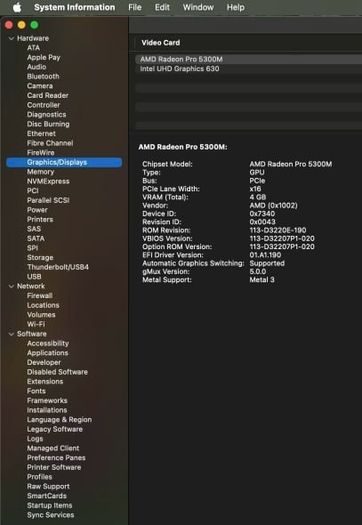This screenshot has width=362, height=525.
Task: Open the Window menu
Action: tap(198, 7)
